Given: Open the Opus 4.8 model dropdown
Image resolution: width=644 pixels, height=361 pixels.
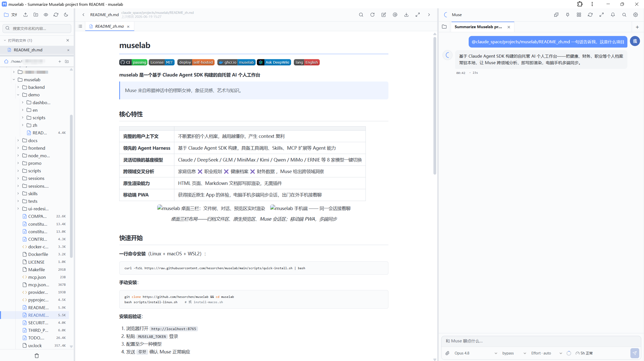Looking at the screenshot, I should 475,353.
